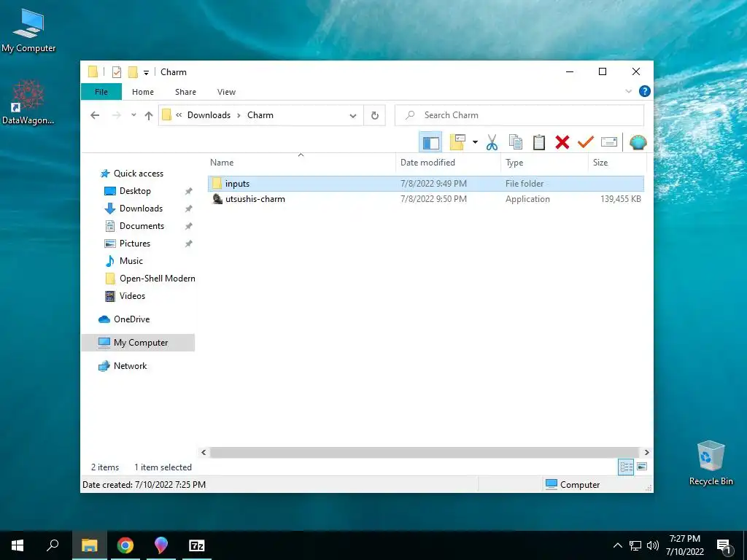The width and height of the screenshot is (747, 560).
Task: Open the My Computer desktop icon
Action: [28, 31]
